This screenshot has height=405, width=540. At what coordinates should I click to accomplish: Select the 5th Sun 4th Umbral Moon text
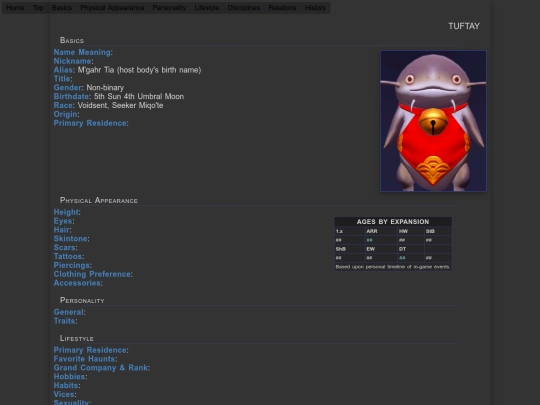click(139, 97)
